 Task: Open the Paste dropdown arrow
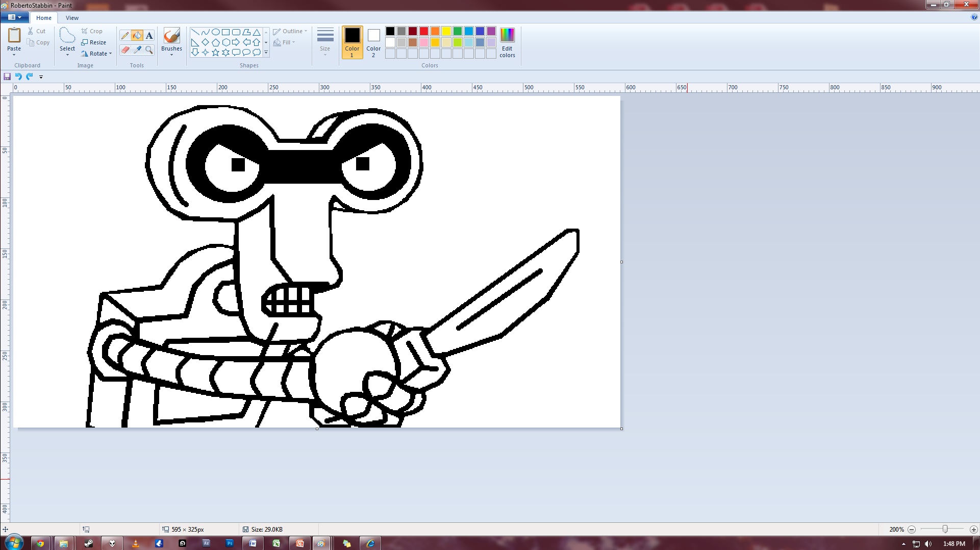coord(14,55)
